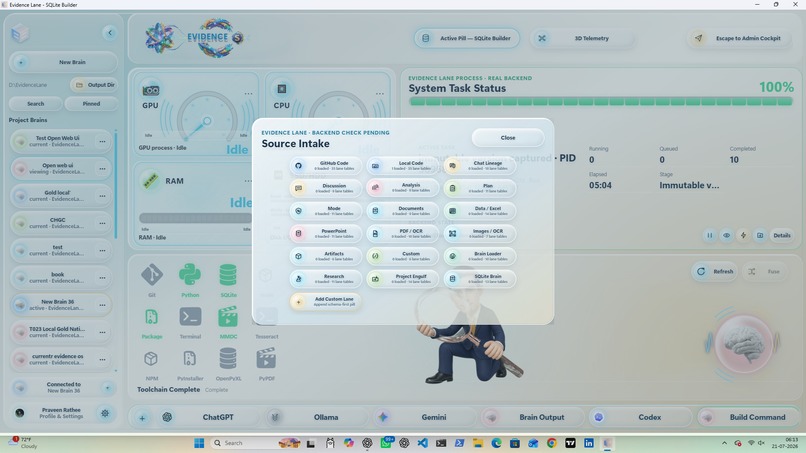This screenshot has width=806, height=453.
Task: Choose the Discussion intake lane
Action: tap(325, 188)
